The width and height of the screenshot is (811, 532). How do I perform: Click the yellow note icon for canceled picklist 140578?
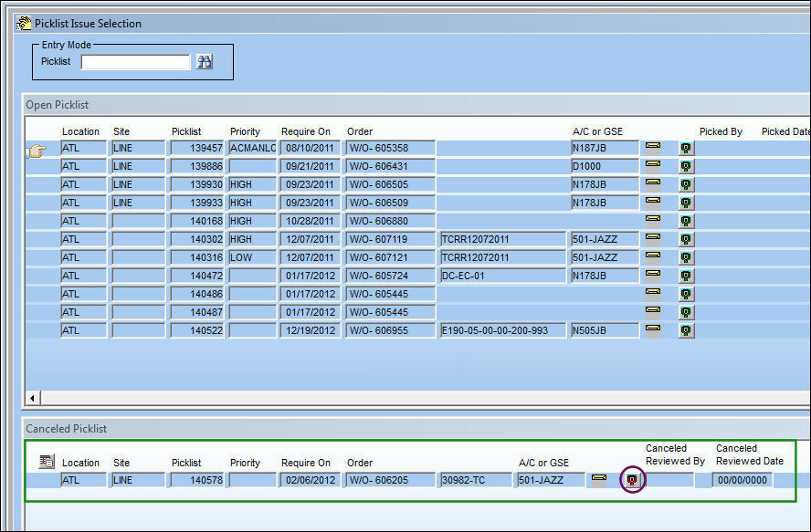(599, 479)
